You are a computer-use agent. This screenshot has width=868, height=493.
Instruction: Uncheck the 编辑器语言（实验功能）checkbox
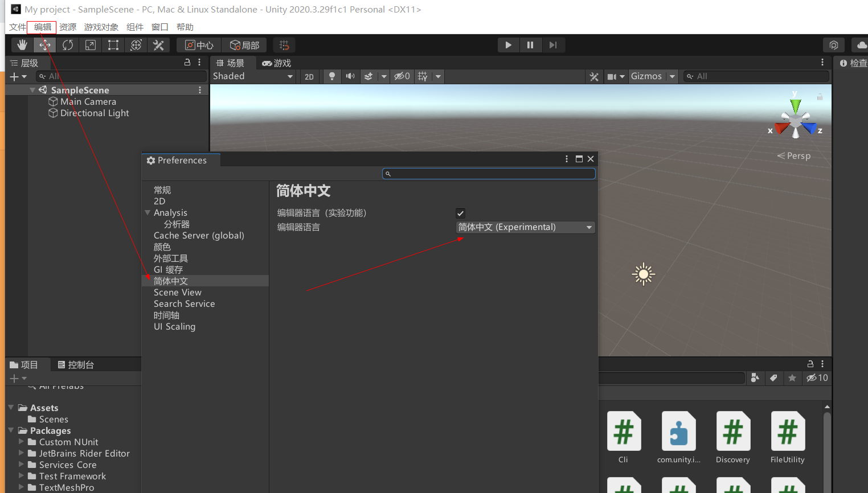pyautogui.click(x=460, y=213)
